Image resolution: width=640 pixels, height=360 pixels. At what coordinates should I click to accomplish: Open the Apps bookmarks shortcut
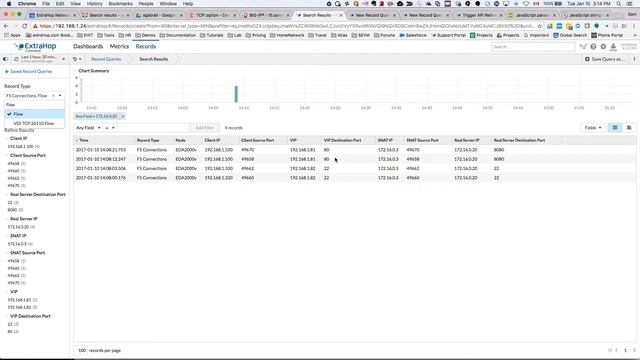coord(12,36)
